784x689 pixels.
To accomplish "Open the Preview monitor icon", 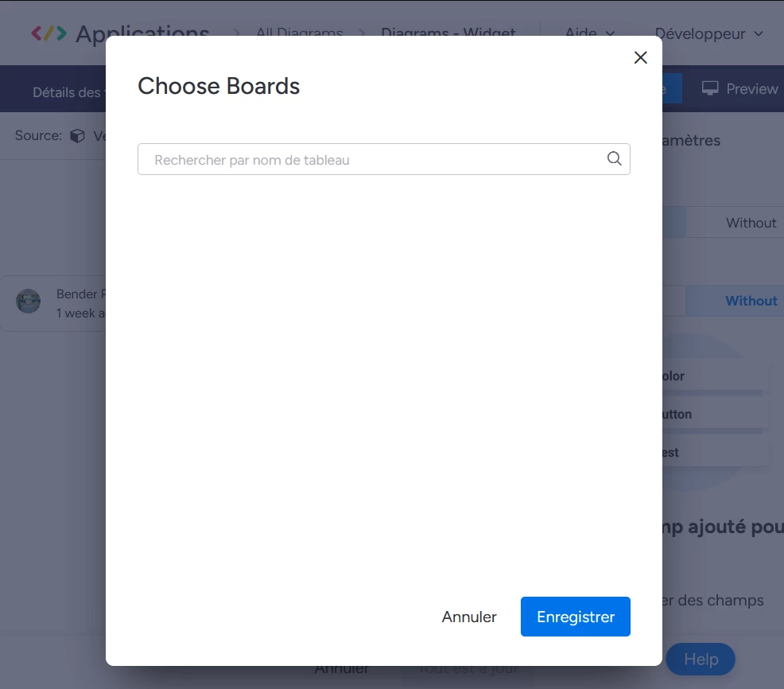I will point(709,88).
